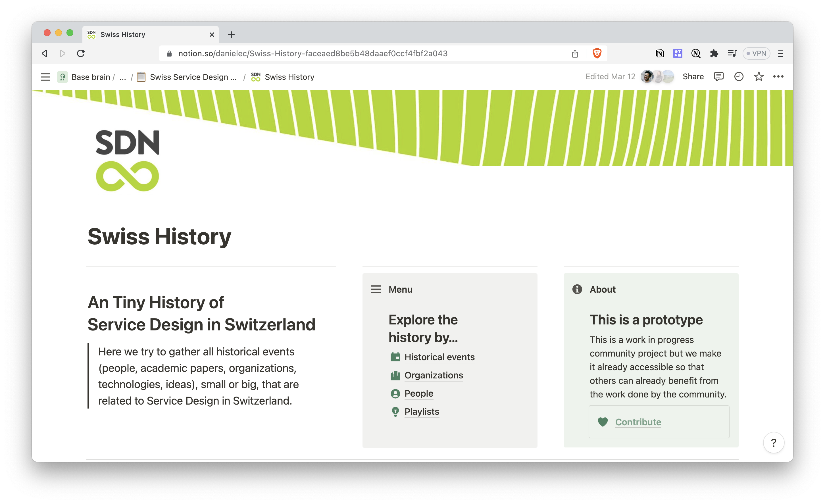Toggle the VPN pill button
825x504 pixels.
(x=756, y=53)
